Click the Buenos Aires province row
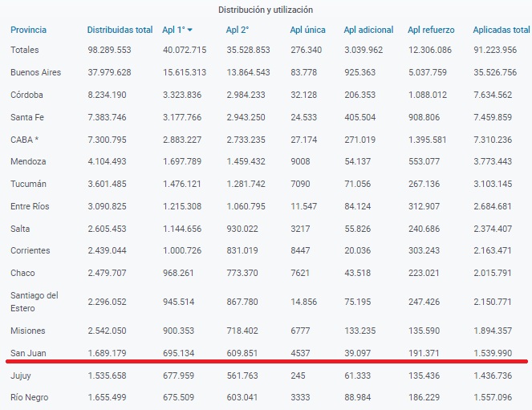The width and height of the screenshot is (532, 410). click(x=36, y=72)
